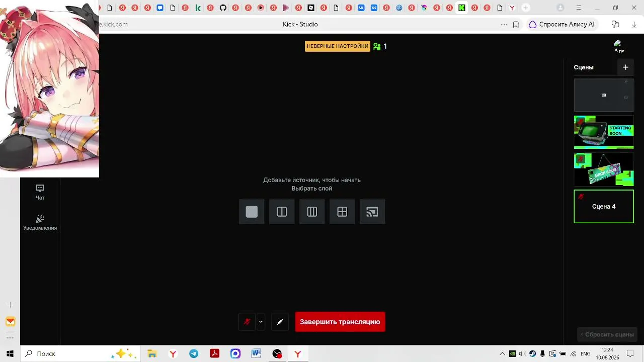
Task: Open the mail icon in browser sidebar
Action: 10,322
